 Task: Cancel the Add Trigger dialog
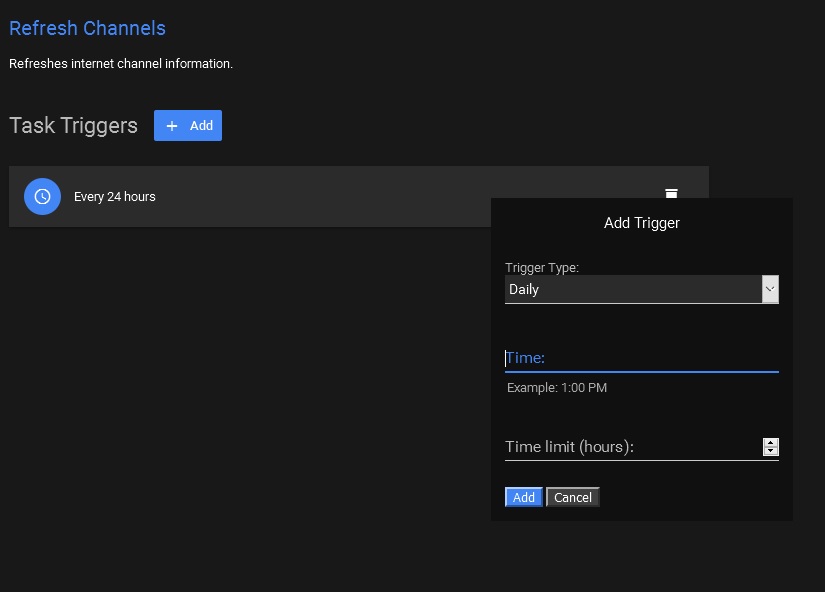click(573, 497)
